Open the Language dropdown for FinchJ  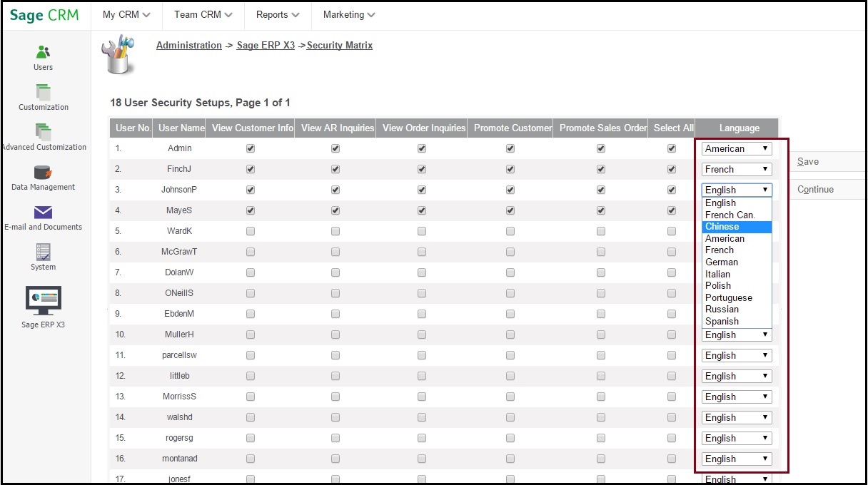click(737, 169)
